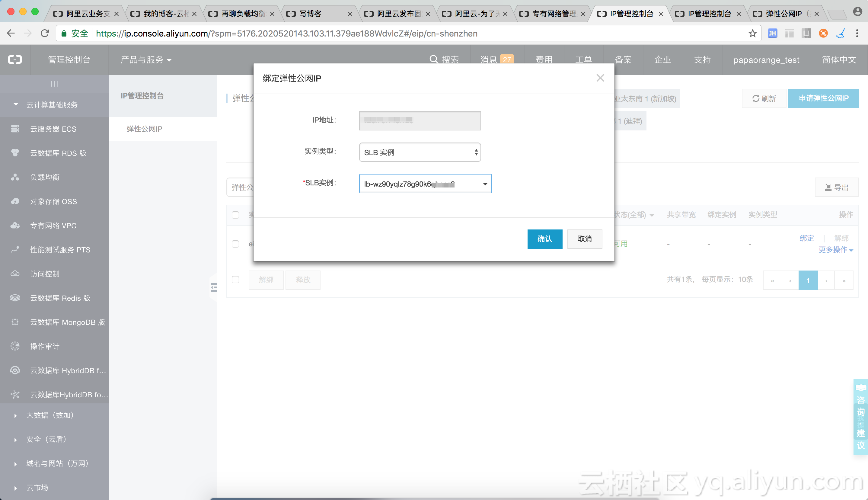Switch to the 专有网络管理 browser tab

pos(554,14)
